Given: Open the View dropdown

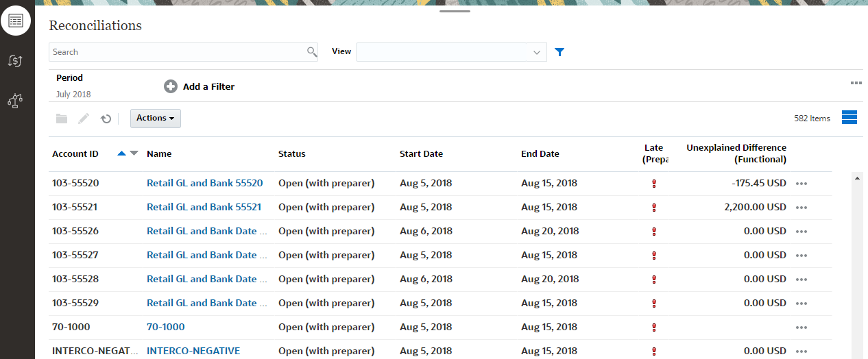Looking at the screenshot, I should coord(536,52).
